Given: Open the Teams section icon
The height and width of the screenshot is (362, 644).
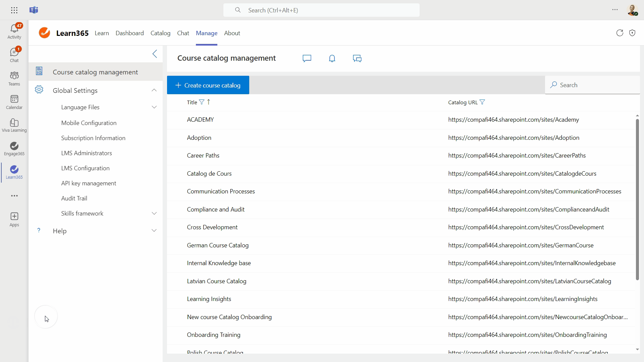Looking at the screenshot, I should pos(14,78).
